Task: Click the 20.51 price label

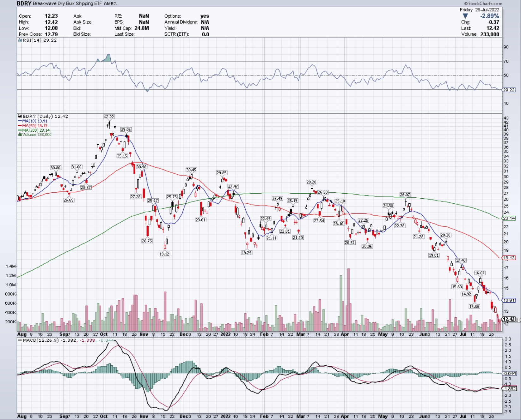Action: click(x=350, y=243)
